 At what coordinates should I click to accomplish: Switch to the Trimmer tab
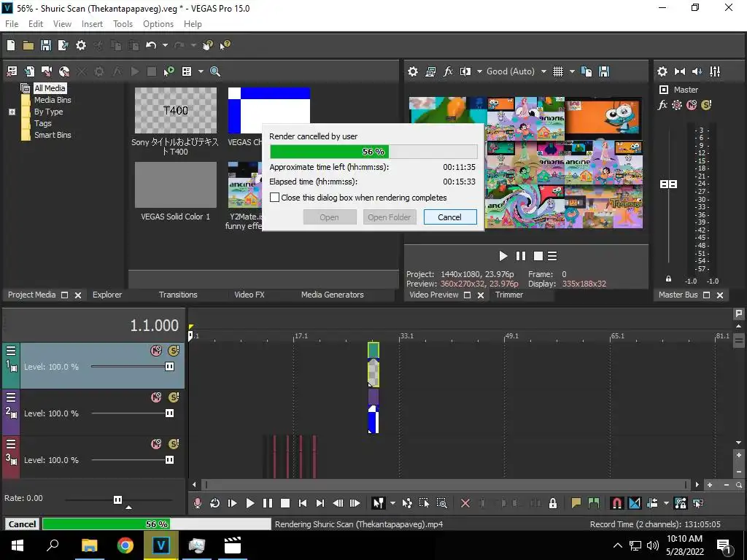[x=509, y=295]
